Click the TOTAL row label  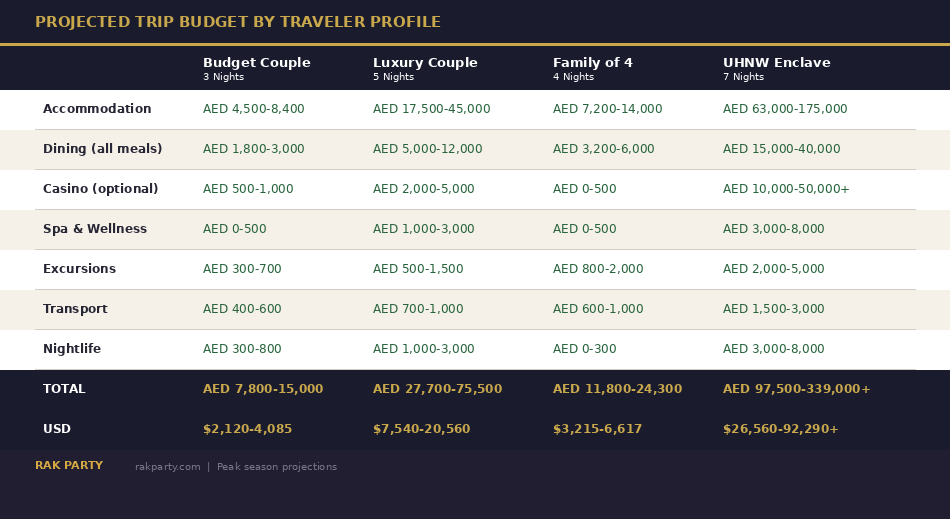pyautogui.click(x=64, y=389)
